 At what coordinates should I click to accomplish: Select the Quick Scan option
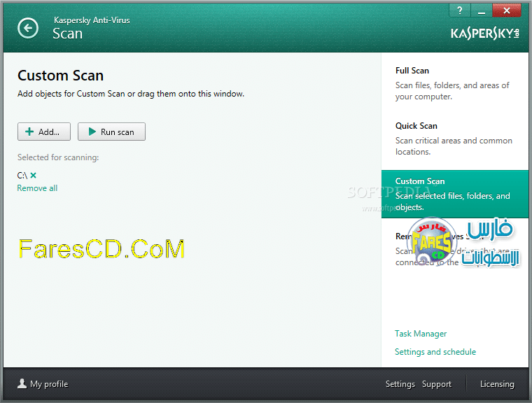(454, 139)
